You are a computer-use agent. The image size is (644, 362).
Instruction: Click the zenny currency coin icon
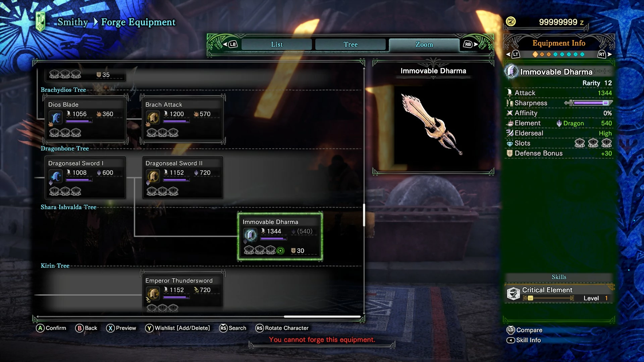[511, 22]
